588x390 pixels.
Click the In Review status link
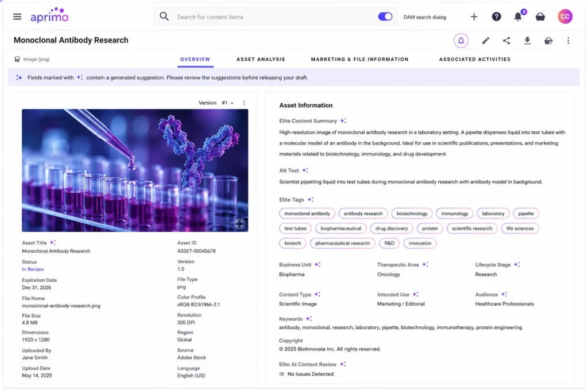click(33, 269)
